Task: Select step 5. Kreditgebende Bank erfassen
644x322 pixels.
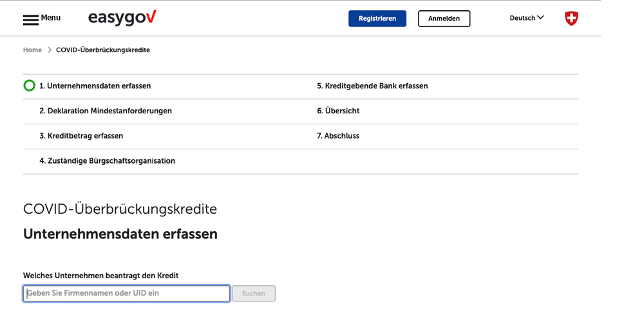Action: 372,86
